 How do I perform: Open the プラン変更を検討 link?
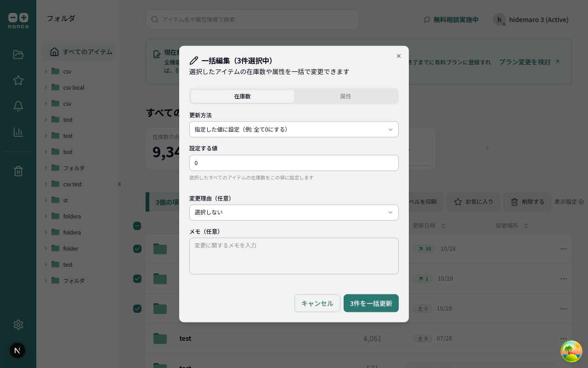point(526,62)
